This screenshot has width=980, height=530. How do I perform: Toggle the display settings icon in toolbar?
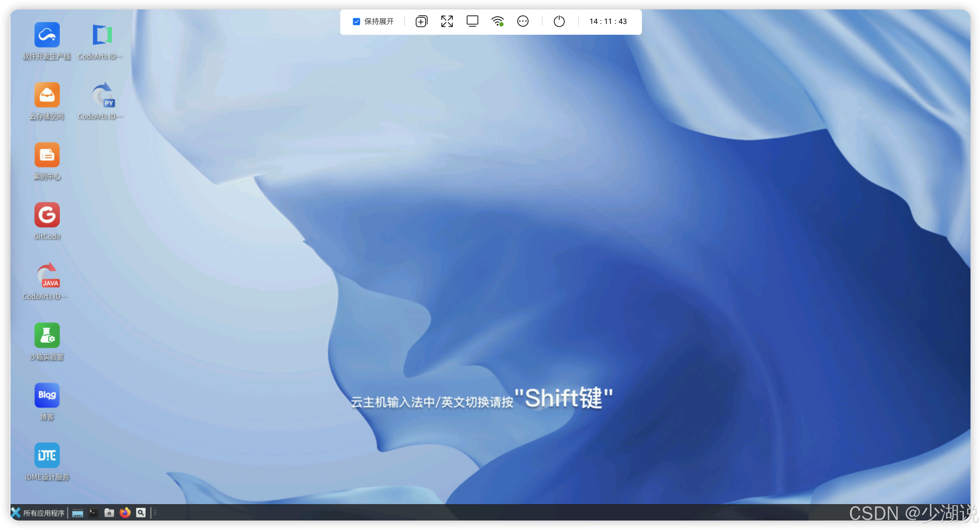472,21
